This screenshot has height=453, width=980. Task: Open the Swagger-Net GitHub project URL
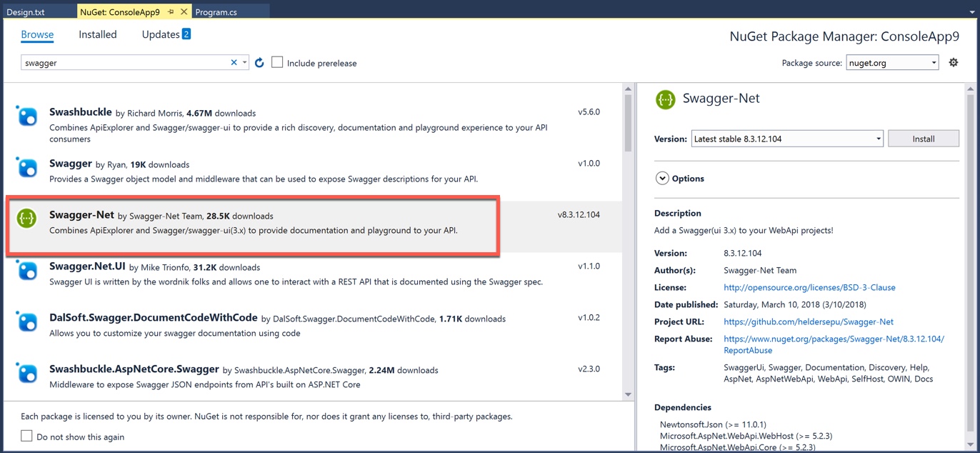click(x=809, y=322)
